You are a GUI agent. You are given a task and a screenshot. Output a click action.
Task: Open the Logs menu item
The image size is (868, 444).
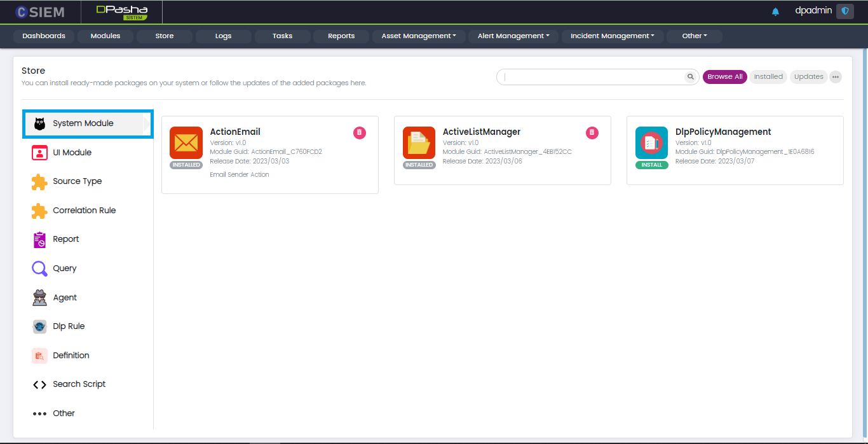(x=223, y=36)
